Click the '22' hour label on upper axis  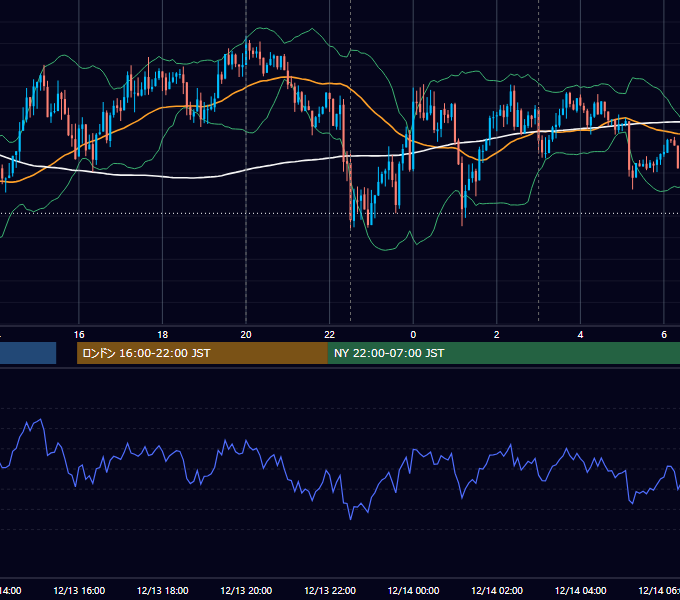pyautogui.click(x=330, y=335)
